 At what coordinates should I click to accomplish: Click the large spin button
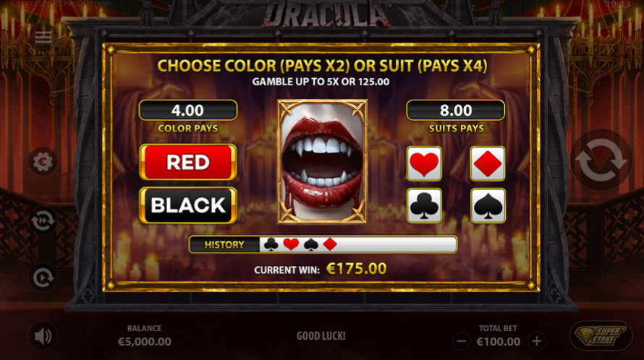601,160
